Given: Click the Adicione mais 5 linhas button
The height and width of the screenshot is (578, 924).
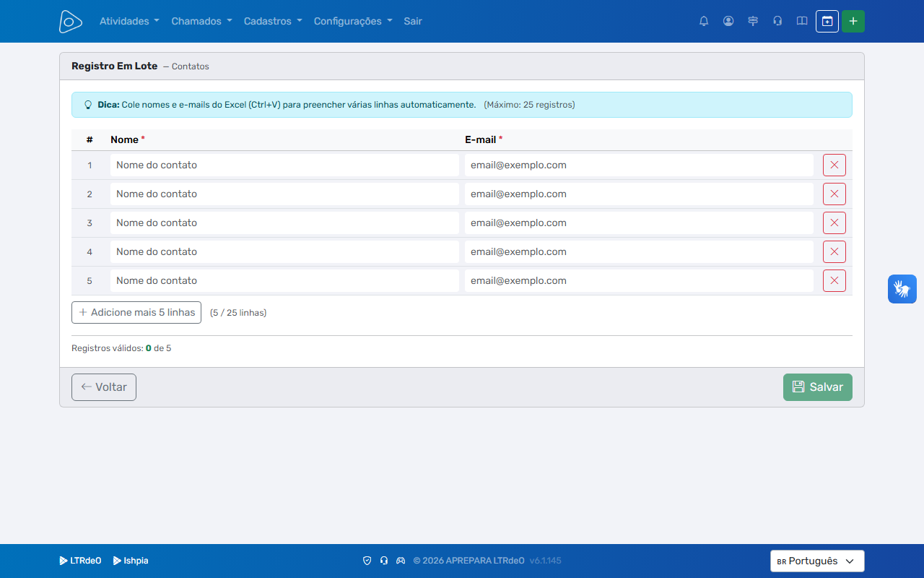Looking at the screenshot, I should coord(136,312).
